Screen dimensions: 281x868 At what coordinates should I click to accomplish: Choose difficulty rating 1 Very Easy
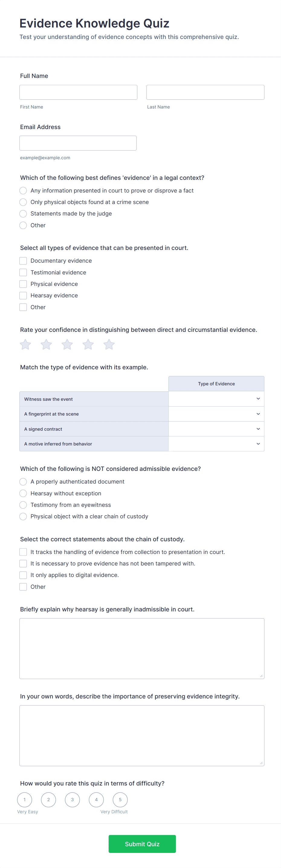24,800
